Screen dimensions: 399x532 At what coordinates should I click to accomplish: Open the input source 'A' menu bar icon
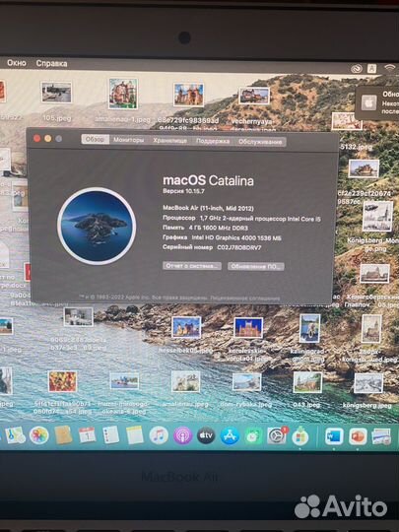[x=371, y=68]
